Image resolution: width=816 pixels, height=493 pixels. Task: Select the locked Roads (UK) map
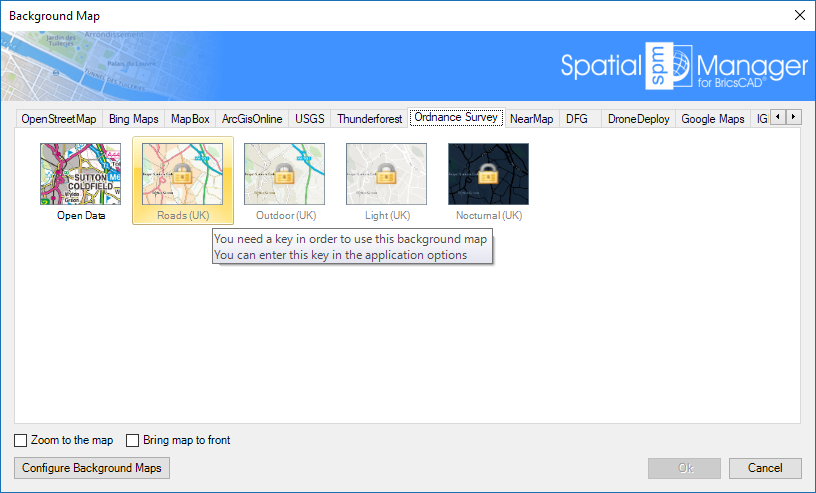tap(183, 174)
